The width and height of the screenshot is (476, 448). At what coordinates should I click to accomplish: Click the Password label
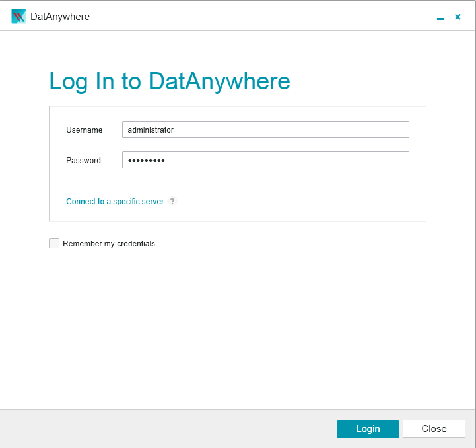point(83,161)
